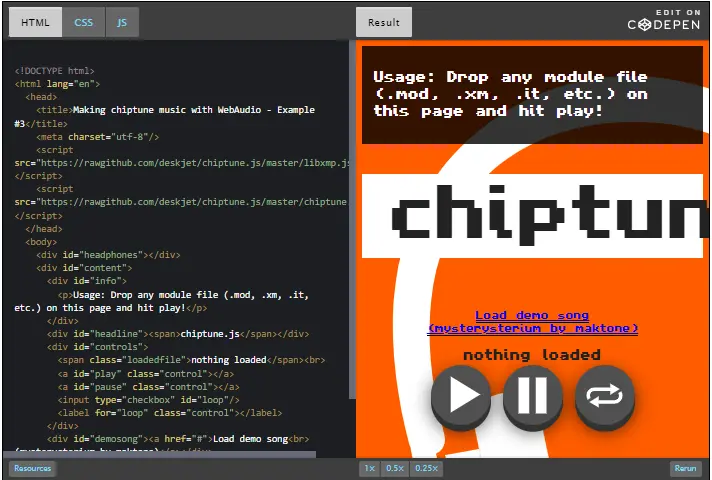712x480 pixels.
Task: Click the '<div id="headline">' code line
Action: pos(178,334)
